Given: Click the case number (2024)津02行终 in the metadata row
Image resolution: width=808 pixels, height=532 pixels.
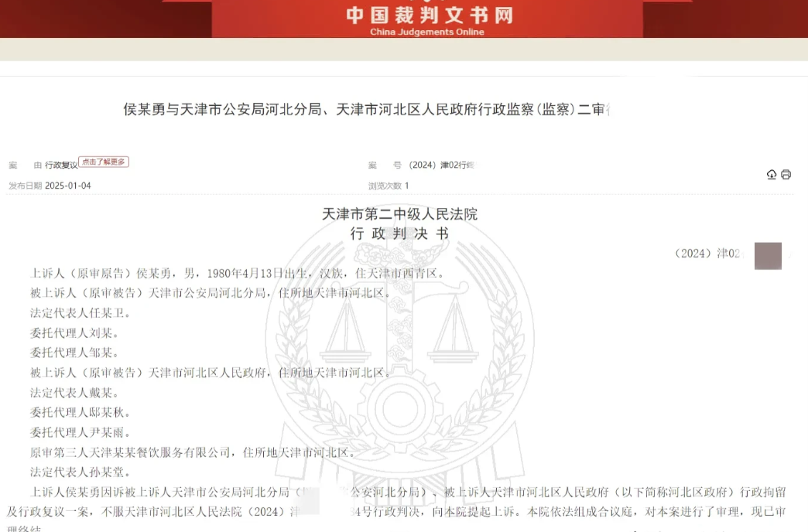Looking at the screenshot, I should (442, 165).
